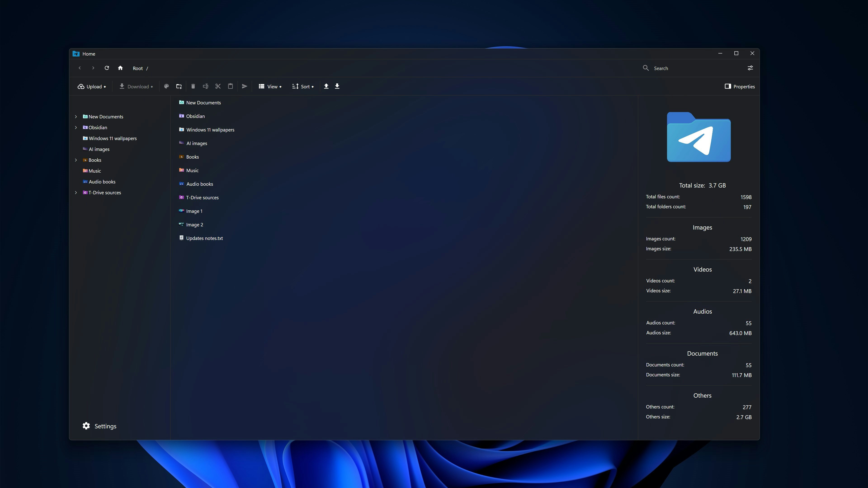Viewport: 868px width, 488px height.
Task: Click the scissors cut icon
Action: (218, 87)
